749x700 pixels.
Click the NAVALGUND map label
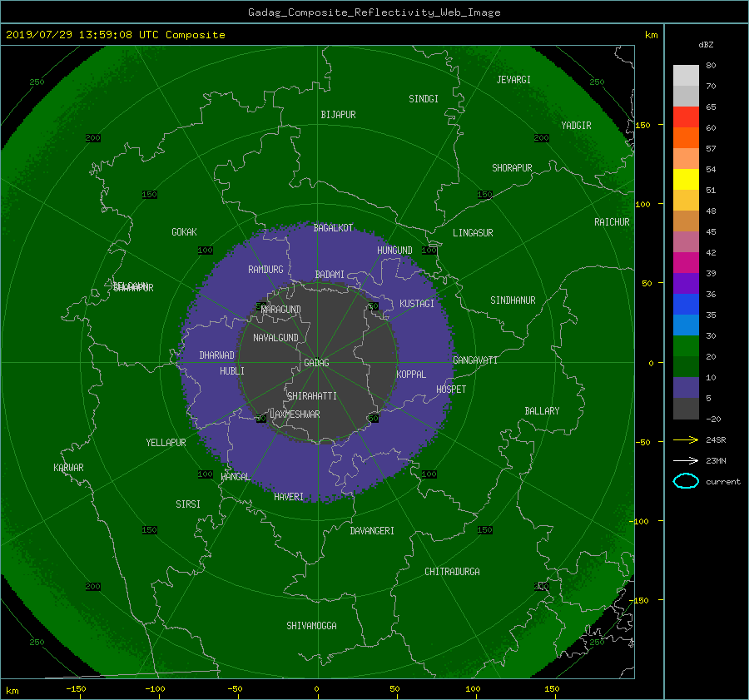(x=275, y=338)
